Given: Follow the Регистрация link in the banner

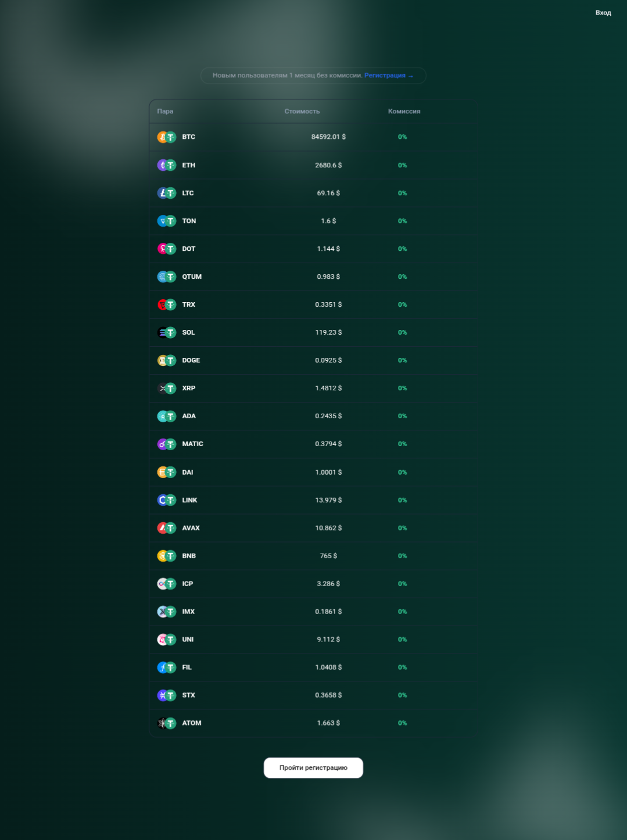Looking at the screenshot, I should [x=389, y=76].
